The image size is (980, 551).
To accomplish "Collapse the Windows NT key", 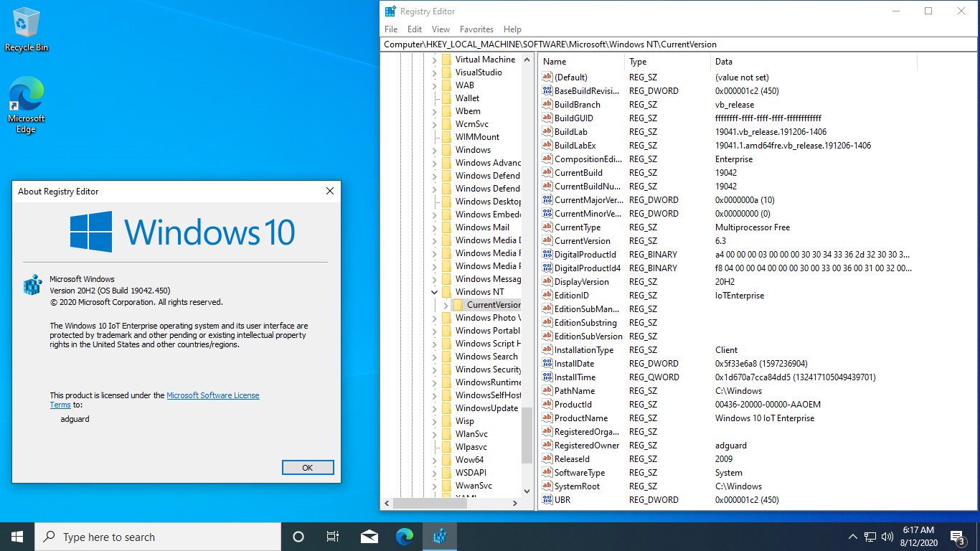I will click(434, 292).
